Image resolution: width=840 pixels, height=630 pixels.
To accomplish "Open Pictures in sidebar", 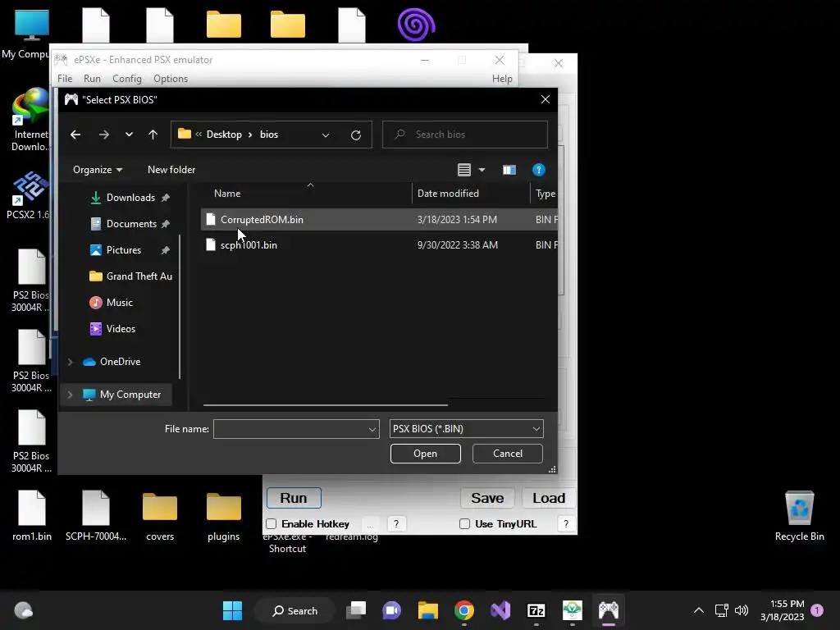I will (124, 250).
